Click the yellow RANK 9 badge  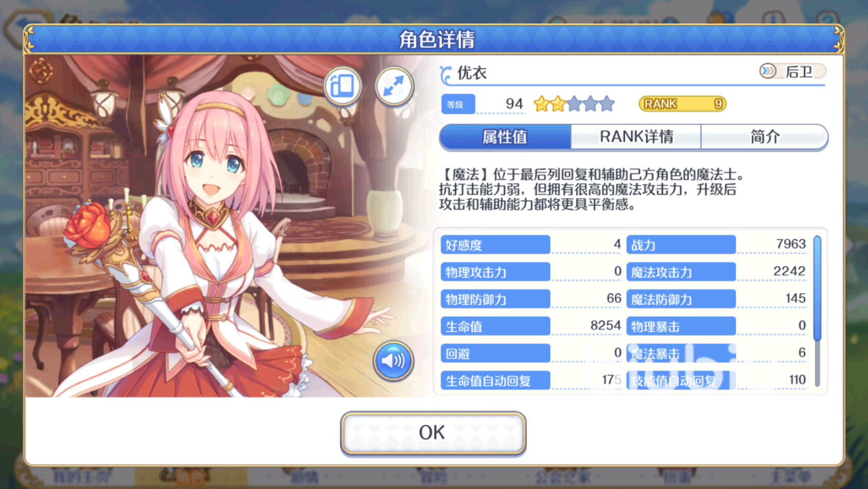pos(682,104)
